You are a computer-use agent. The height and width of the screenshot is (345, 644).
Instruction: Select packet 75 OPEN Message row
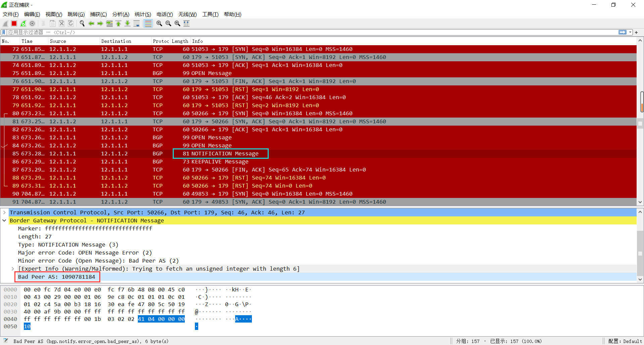318,73
